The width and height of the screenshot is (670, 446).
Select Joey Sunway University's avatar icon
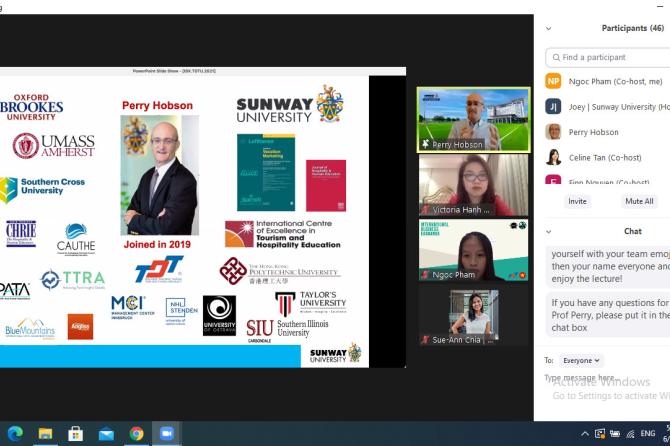[553, 106]
